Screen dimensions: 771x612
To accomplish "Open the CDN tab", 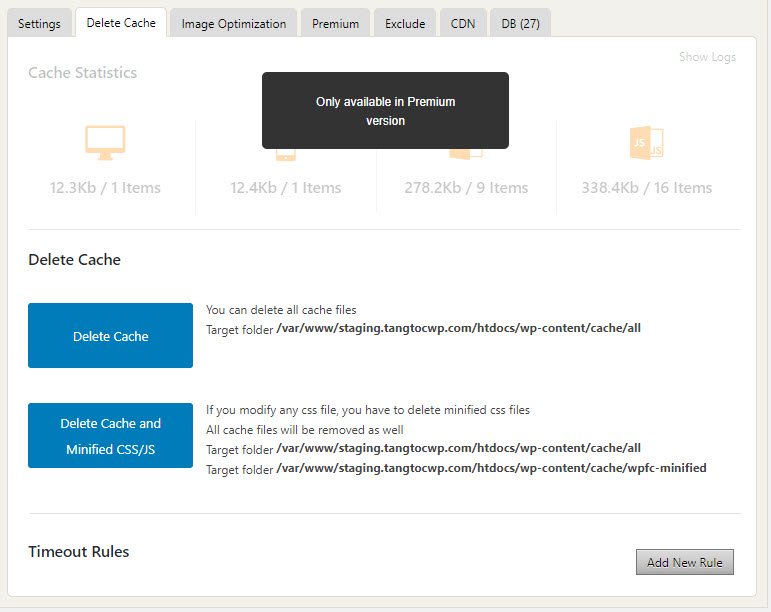I will (463, 24).
